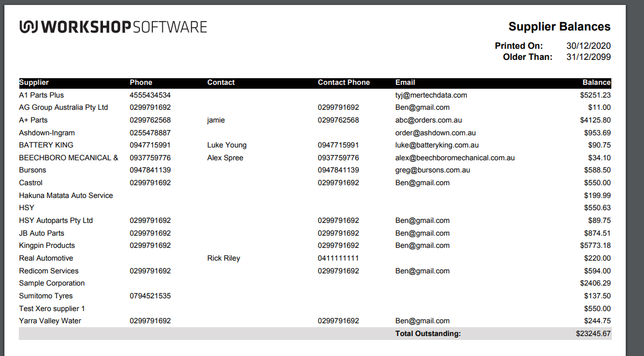
Task: Select supplier Yarra Valley Water
Action: click(50, 321)
